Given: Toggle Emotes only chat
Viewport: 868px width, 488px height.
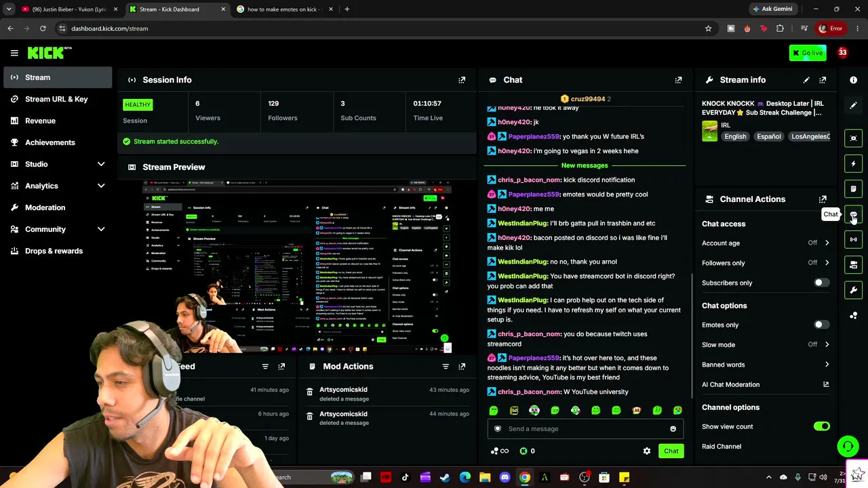Looking at the screenshot, I should tap(821, 325).
